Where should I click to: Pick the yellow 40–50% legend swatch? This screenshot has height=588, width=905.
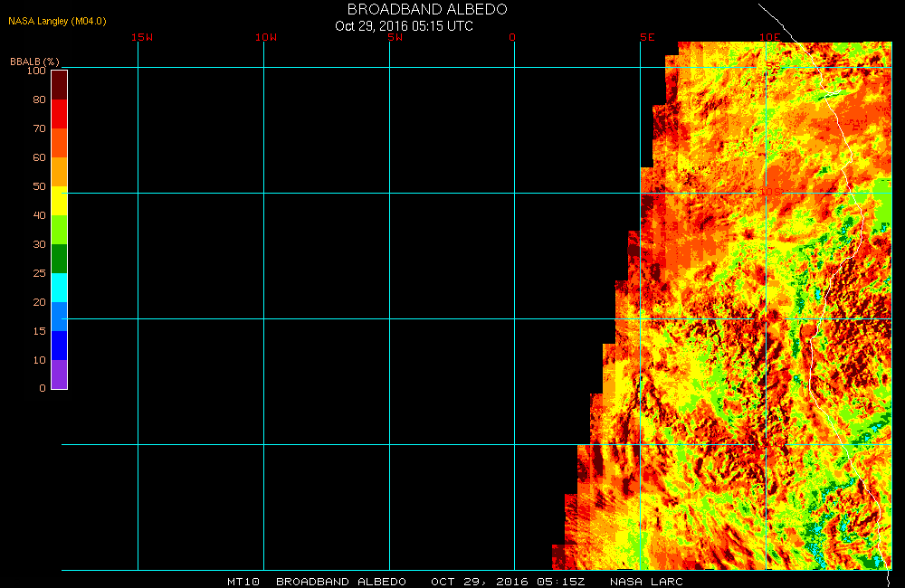[x=59, y=201]
